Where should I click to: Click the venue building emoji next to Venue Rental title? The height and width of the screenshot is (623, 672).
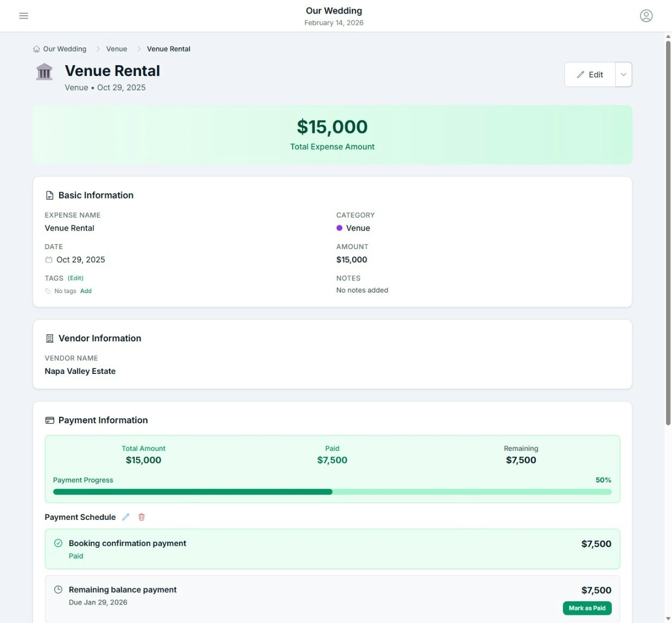point(44,71)
